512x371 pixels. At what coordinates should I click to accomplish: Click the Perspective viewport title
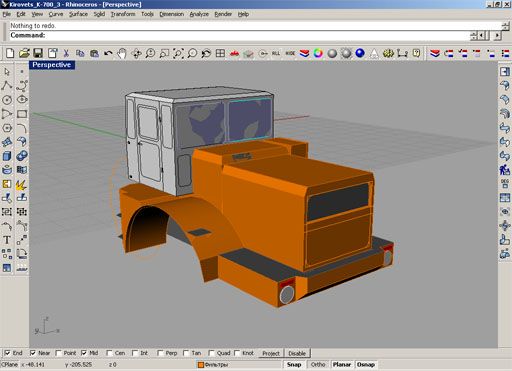pyautogui.click(x=52, y=65)
